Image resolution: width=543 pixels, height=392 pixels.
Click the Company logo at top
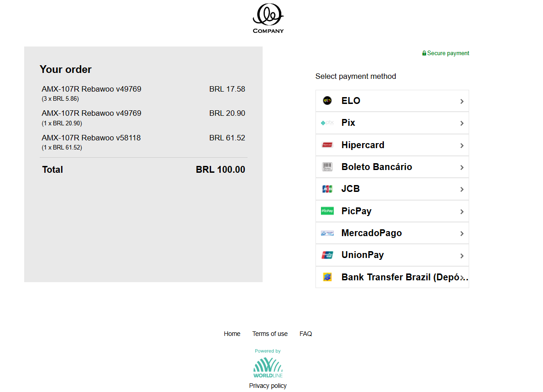tap(268, 18)
